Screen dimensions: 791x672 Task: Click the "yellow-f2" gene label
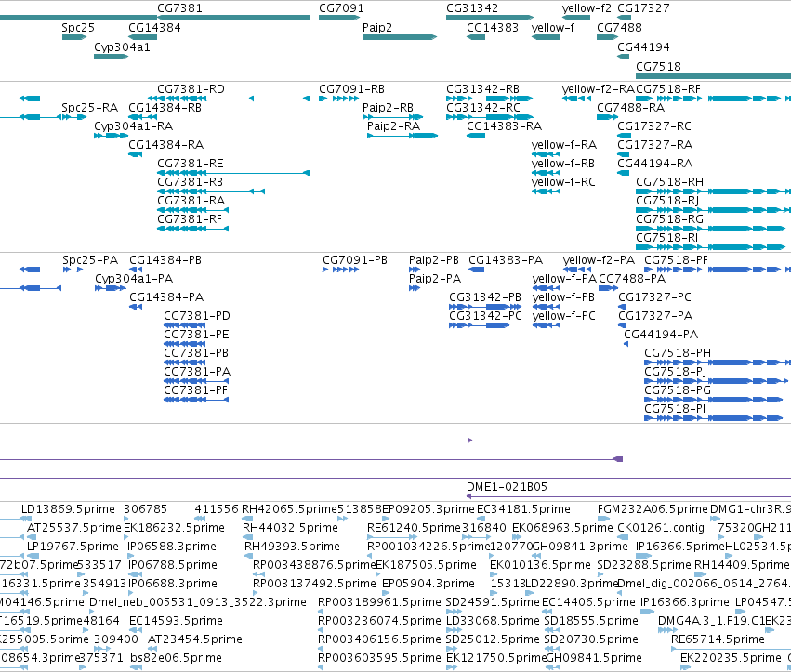point(587,8)
